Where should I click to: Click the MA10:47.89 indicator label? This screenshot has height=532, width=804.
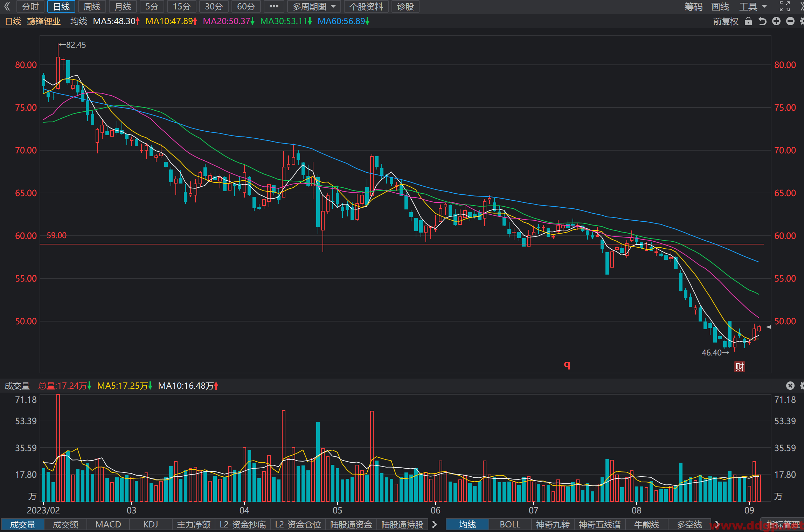[171, 21]
